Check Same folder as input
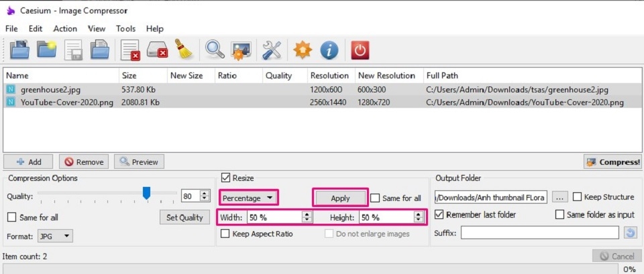 pyautogui.click(x=559, y=214)
